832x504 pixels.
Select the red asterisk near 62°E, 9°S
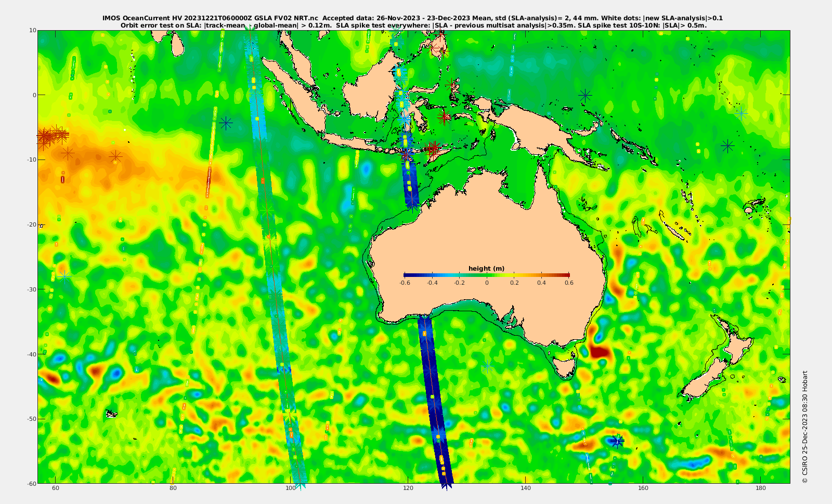tap(68, 153)
